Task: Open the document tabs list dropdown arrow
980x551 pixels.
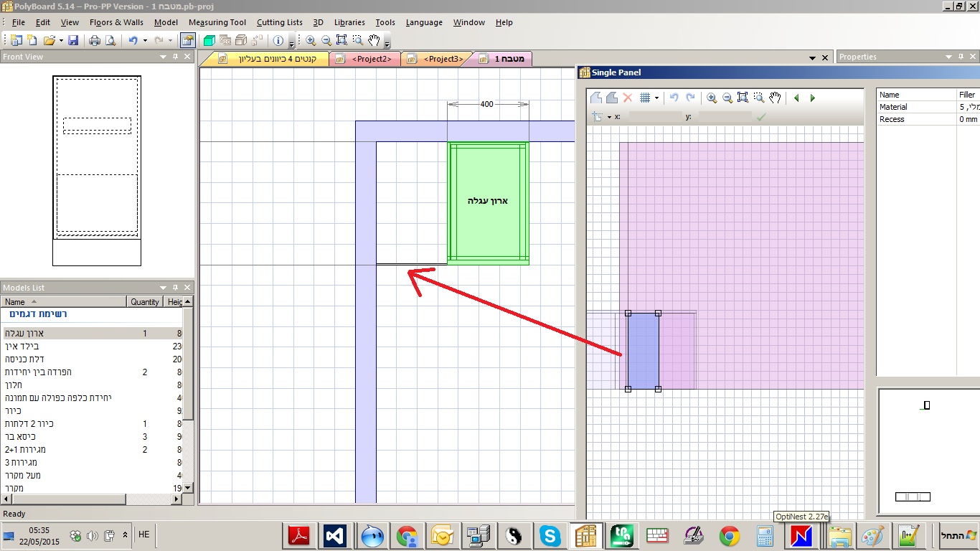Action: [812, 57]
